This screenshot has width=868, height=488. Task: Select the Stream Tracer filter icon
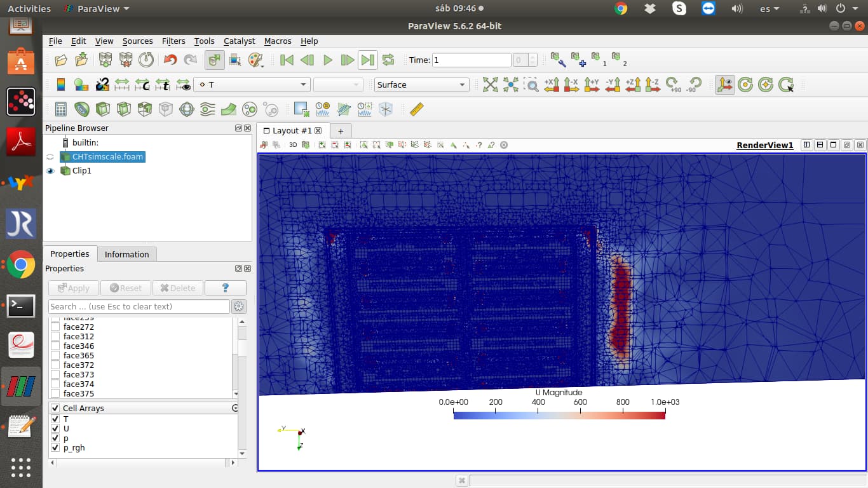[x=208, y=109]
